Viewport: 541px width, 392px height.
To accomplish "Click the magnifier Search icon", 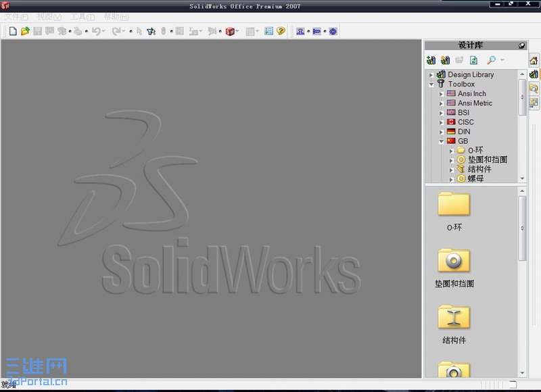I will coord(491,60).
